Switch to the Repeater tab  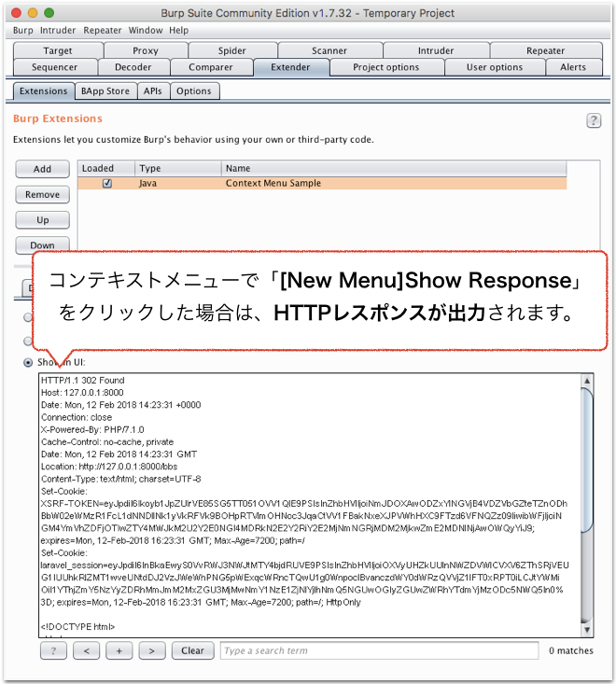tap(545, 50)
